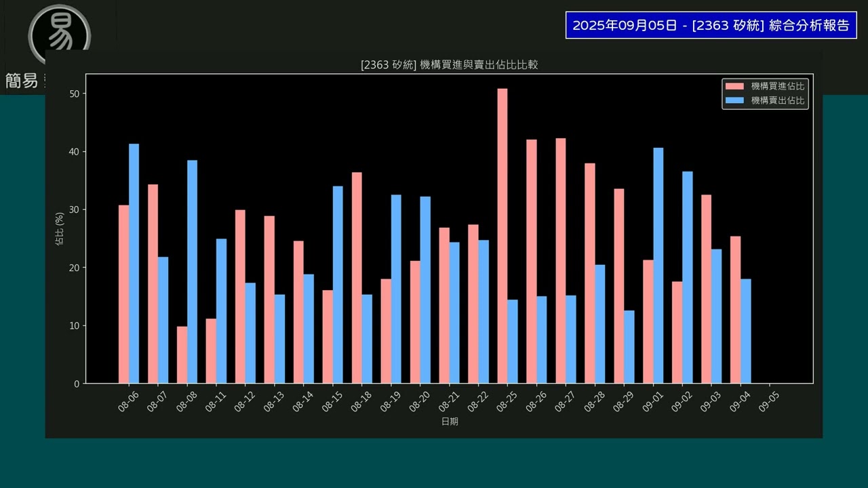Screen dimensions: 868x488
Task: Click the y-axis value 20
Action: tap(75, 268)
